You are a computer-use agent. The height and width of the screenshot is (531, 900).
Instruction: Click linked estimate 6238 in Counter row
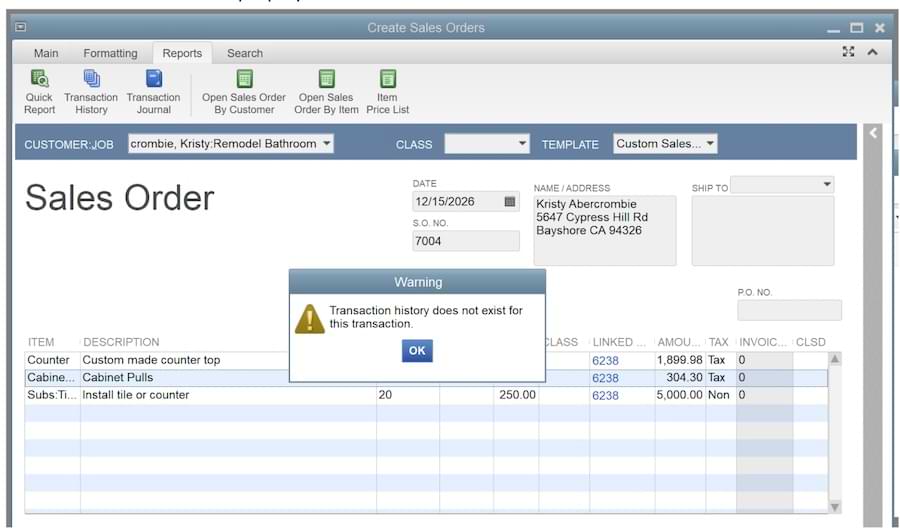(606, 361)
